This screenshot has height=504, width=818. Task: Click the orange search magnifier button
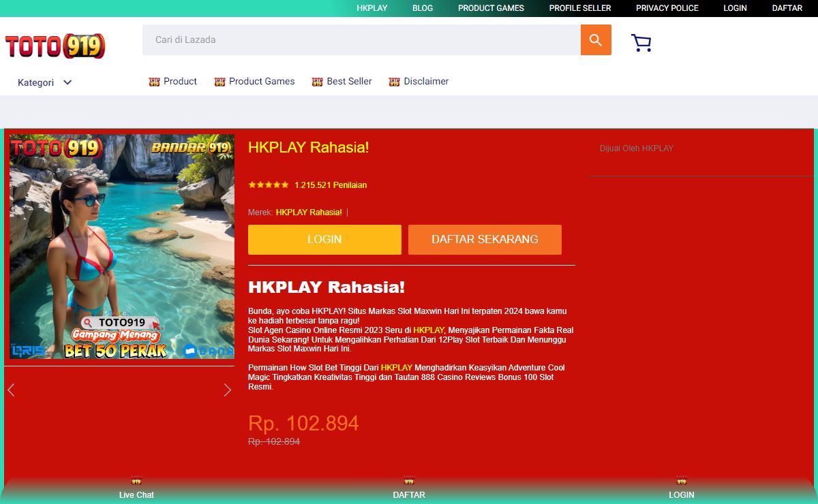coord(596,40)
